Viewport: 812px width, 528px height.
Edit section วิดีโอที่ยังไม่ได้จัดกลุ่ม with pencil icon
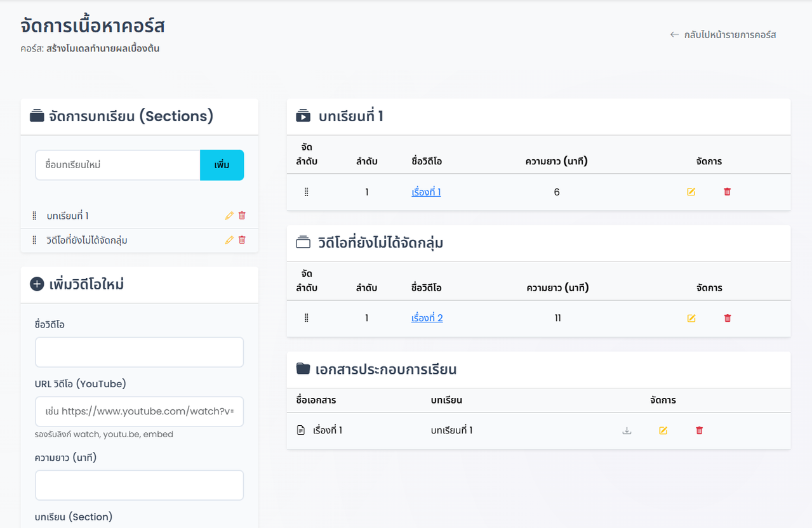pos(229,240)
